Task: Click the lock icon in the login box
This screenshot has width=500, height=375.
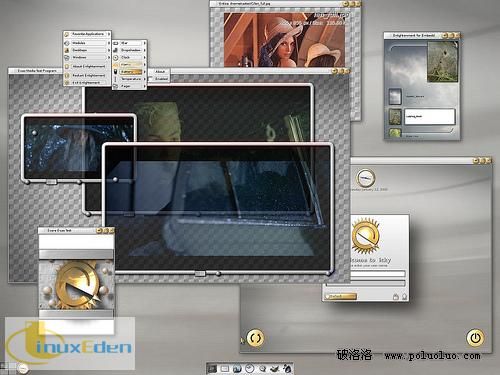Action: (396, 296)
